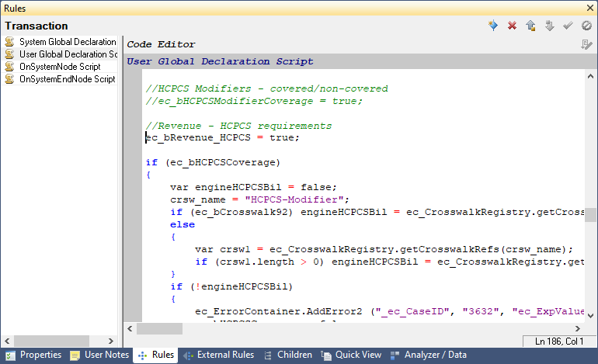Image resolution: width=598 pixels, height=364 pixels.
Task: Click the gray checkmark apply icon
Action: (568, 26)
